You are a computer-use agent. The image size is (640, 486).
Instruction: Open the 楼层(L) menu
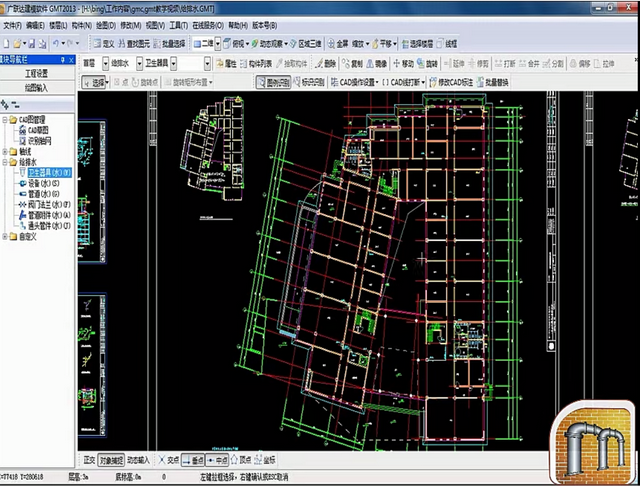point(58,25)
